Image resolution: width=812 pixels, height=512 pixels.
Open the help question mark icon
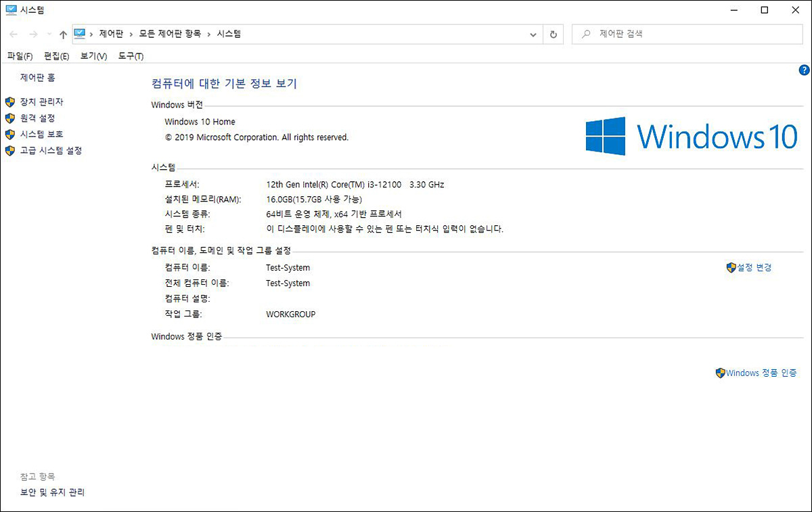804,70
